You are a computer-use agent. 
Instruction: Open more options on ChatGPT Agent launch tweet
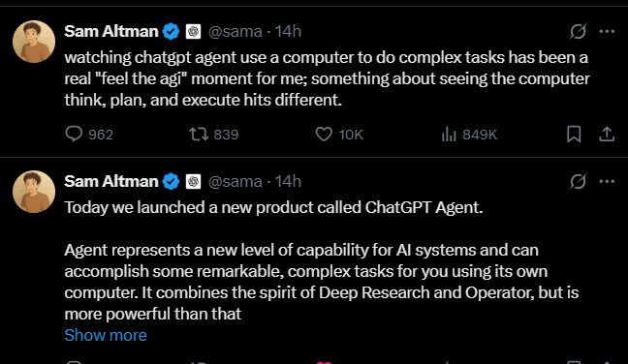(607, 181)
